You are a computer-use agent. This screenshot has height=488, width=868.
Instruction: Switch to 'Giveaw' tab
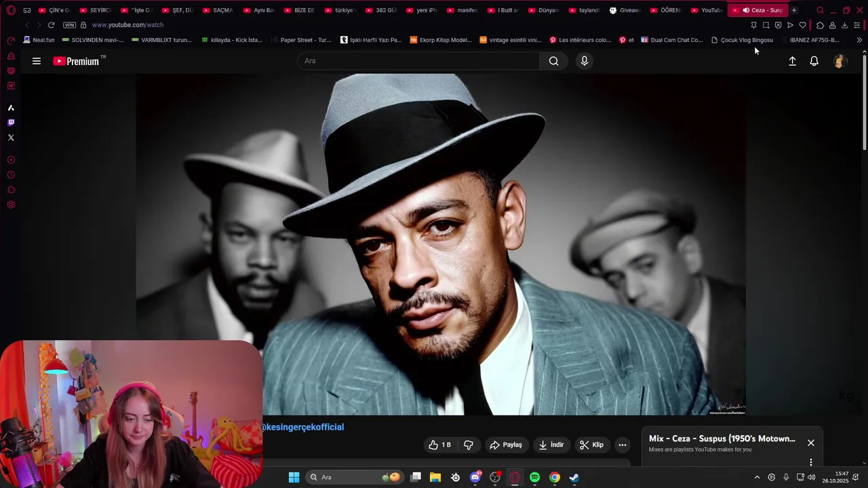625,10
